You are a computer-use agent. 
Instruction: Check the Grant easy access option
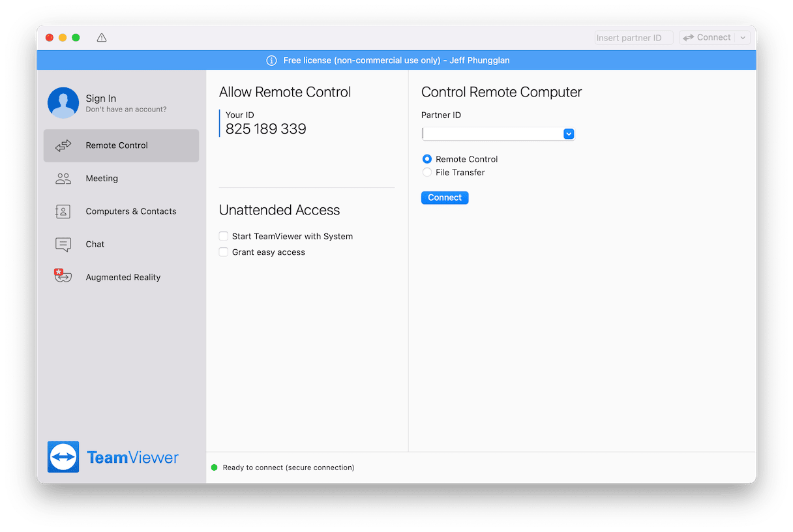[x=224, y=252]
